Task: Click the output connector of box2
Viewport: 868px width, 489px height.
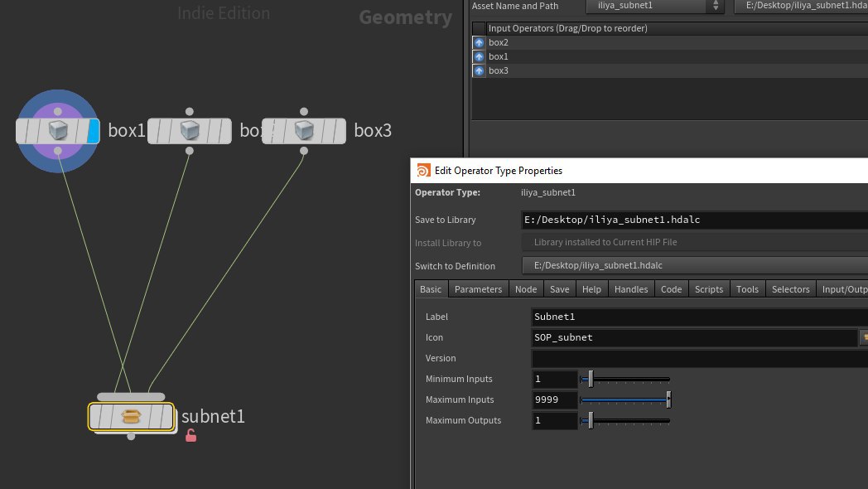Action: (190, 151)
